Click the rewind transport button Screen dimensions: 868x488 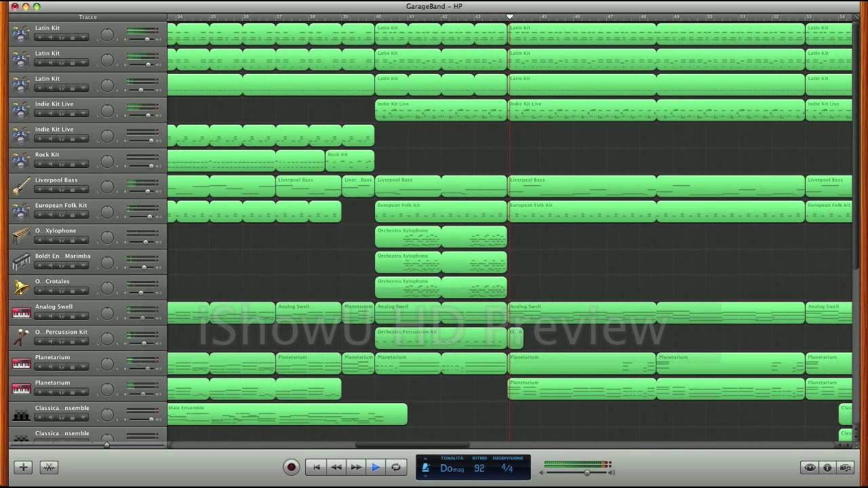(336, 467)
